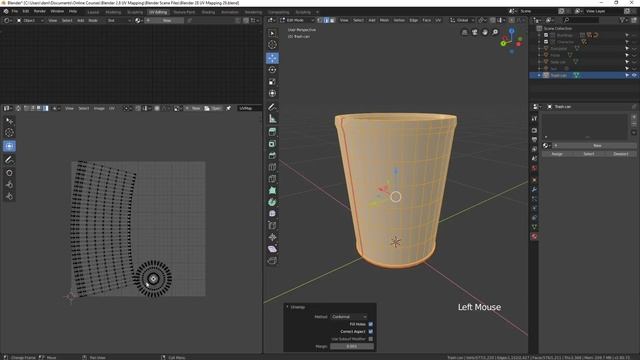The height and width of the screenshot is (360, 640).
Task: Select the Shear tool
Action: 272,249
